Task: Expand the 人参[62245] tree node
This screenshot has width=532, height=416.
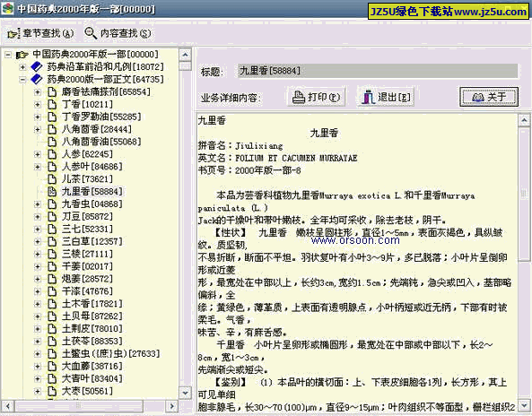Action: (x=38, y=154)
